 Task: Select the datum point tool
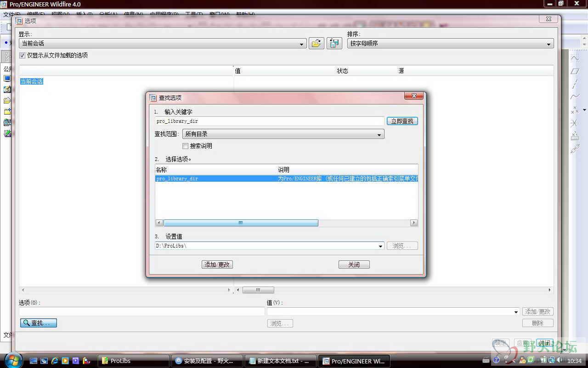pos(575,110)
